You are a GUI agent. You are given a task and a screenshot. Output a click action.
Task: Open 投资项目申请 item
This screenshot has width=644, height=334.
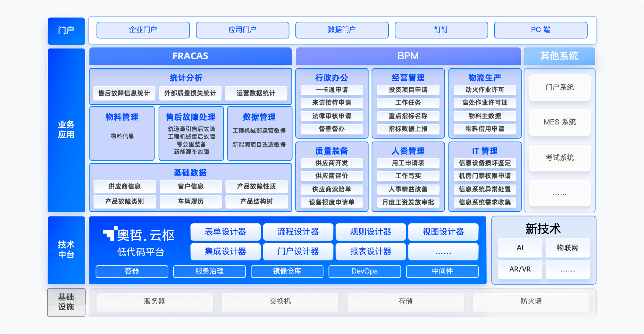(408, 90)
